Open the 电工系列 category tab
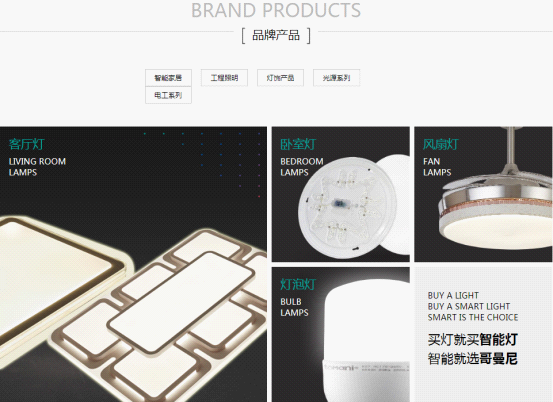Viewport: 553px width, 402px height. pyautogui.click(x=168, y=95)
